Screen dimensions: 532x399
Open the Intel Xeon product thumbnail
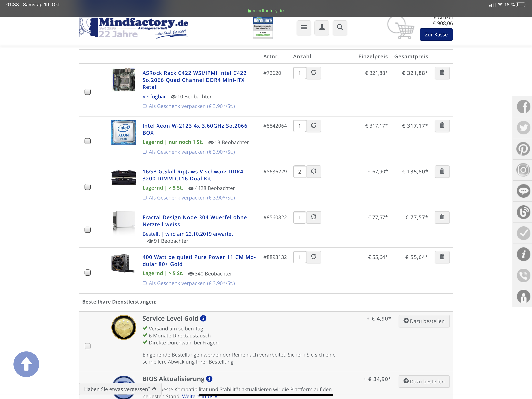pyautogui.click(x=124, y=132)
